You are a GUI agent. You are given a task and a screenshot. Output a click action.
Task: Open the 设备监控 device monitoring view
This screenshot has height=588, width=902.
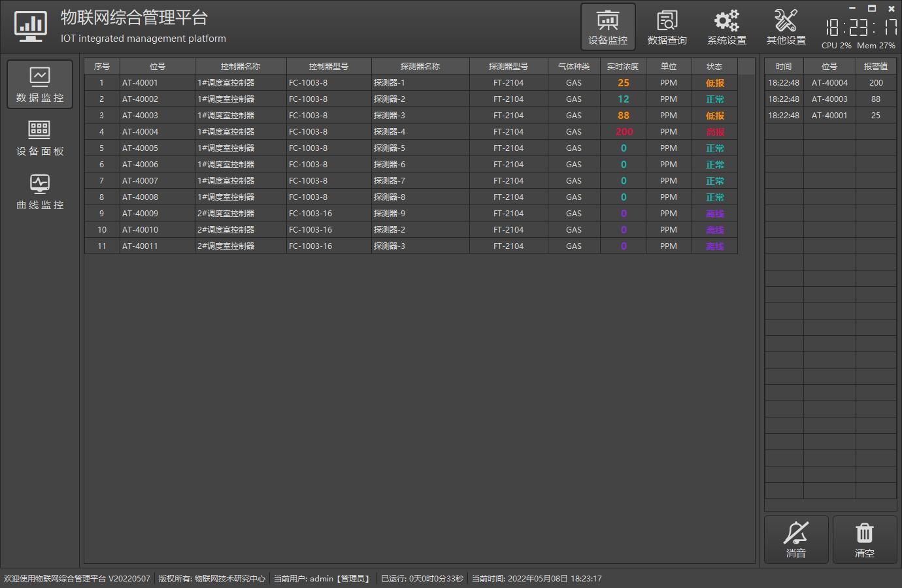(608, 27)
